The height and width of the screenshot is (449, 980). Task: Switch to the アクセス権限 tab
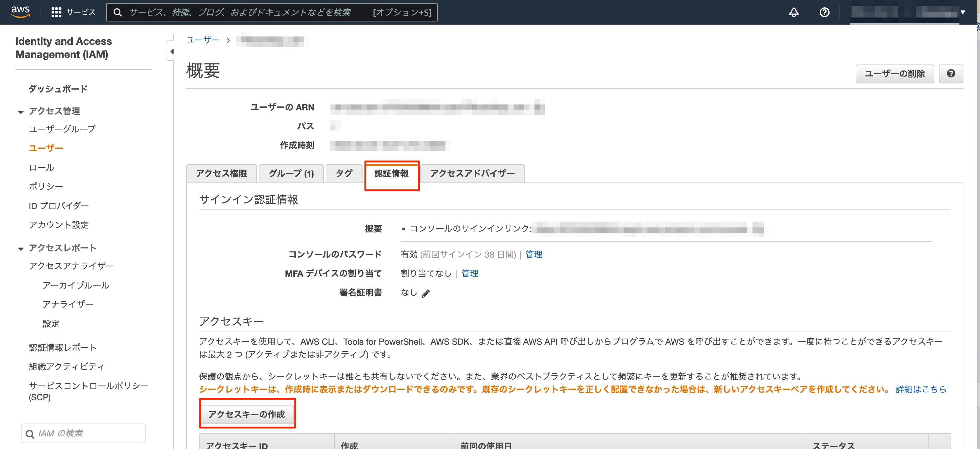pos(221,173)
